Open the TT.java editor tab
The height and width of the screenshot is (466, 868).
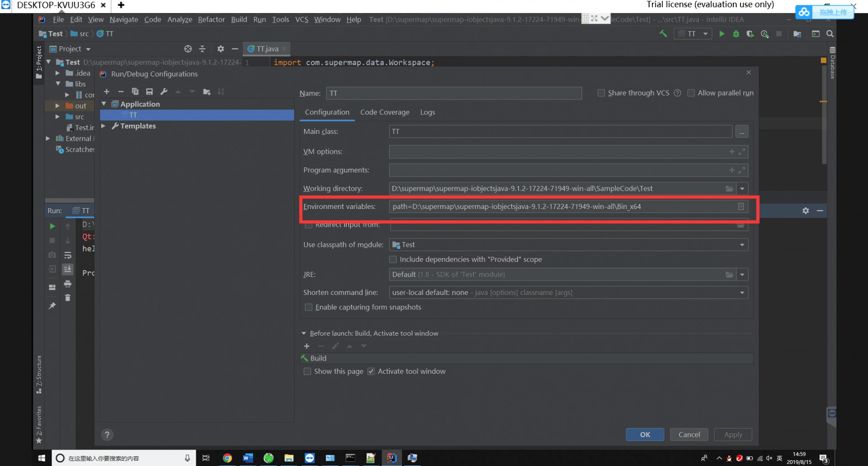(267, 48)
